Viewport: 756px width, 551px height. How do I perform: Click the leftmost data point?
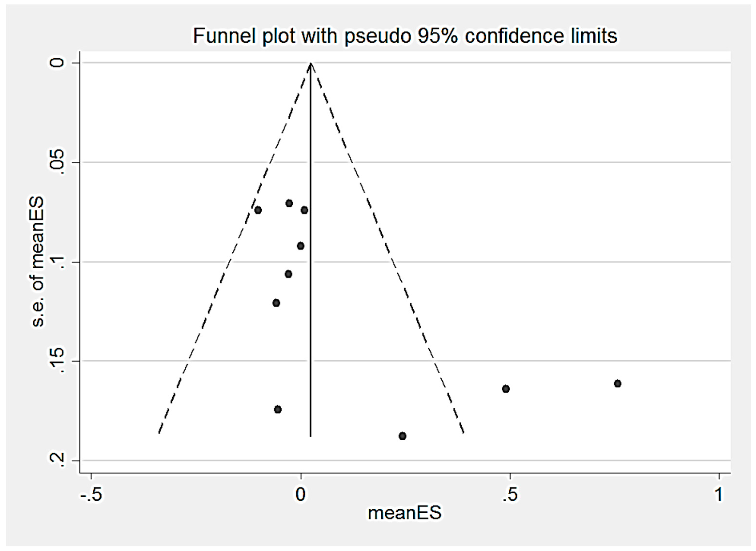258,210
